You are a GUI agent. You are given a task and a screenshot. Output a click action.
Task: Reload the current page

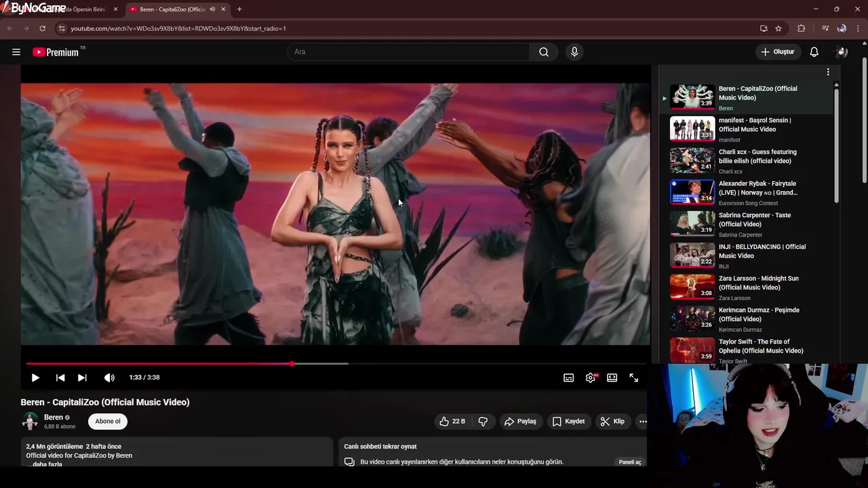(x=42, y=28)
